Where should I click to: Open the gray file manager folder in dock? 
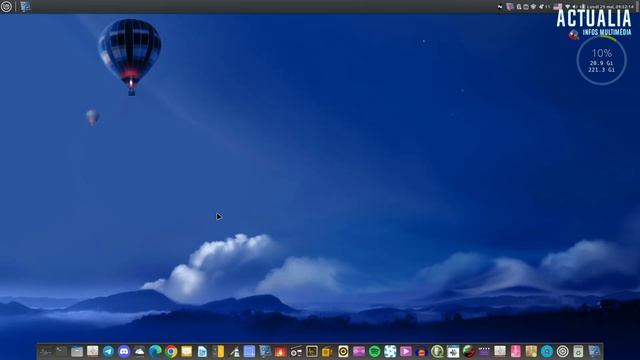click(77, 351)
